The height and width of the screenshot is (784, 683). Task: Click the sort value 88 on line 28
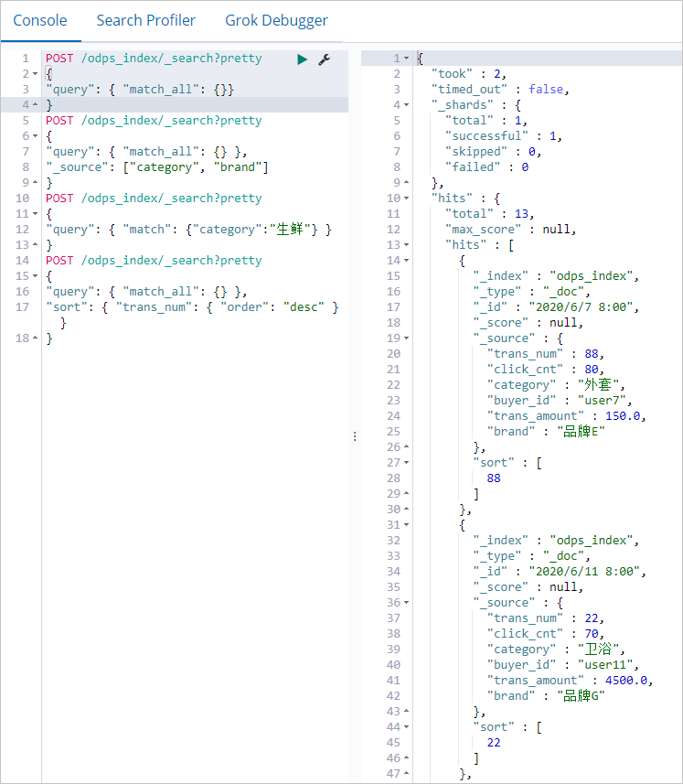coord(494,478)
